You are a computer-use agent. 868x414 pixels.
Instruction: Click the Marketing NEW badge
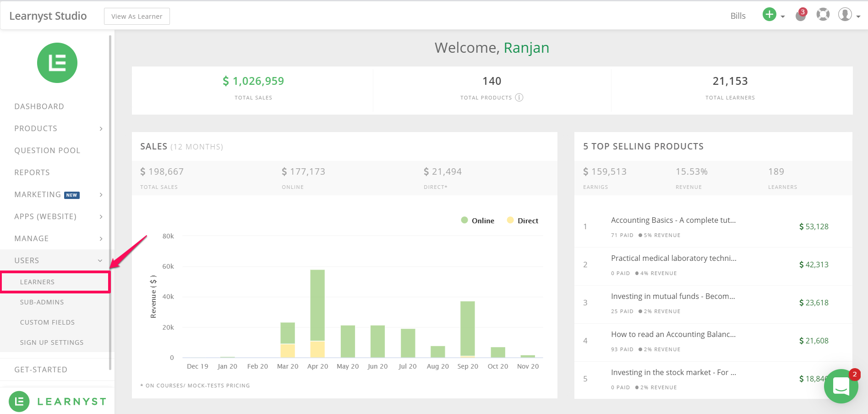(72, 195)
